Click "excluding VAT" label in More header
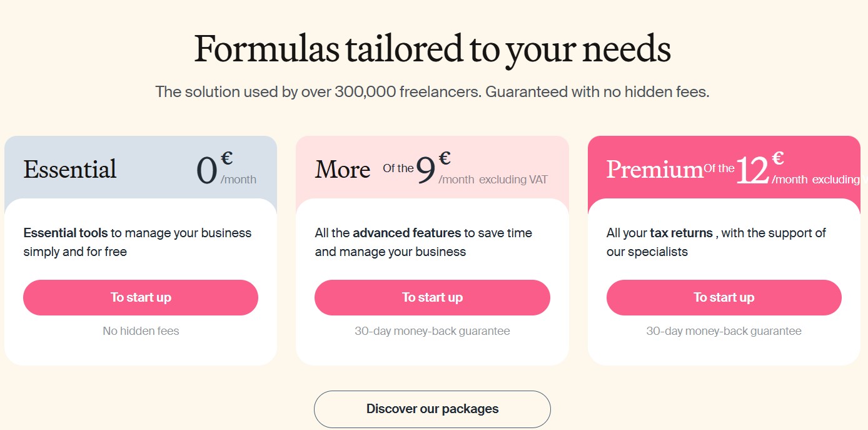 click(513, 180)
